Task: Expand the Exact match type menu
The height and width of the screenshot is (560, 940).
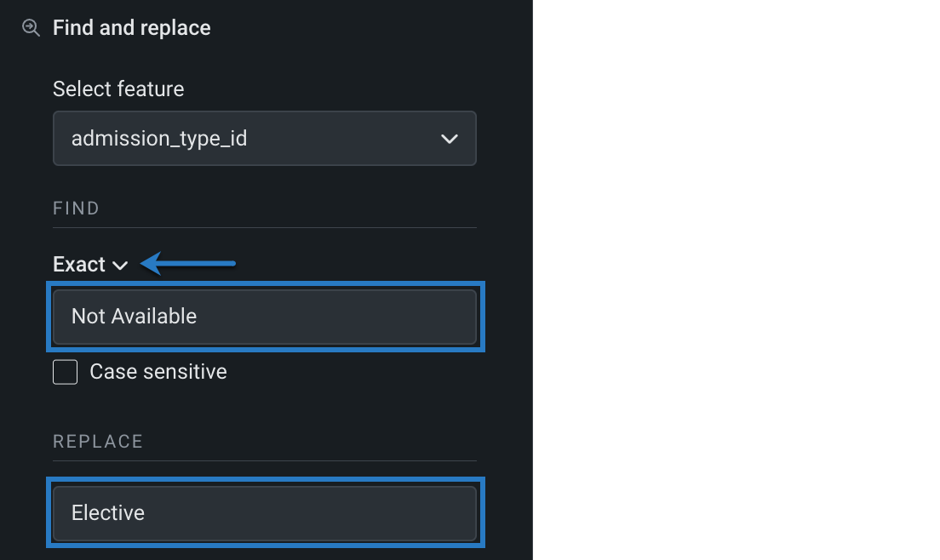Action: coord(89,265)
